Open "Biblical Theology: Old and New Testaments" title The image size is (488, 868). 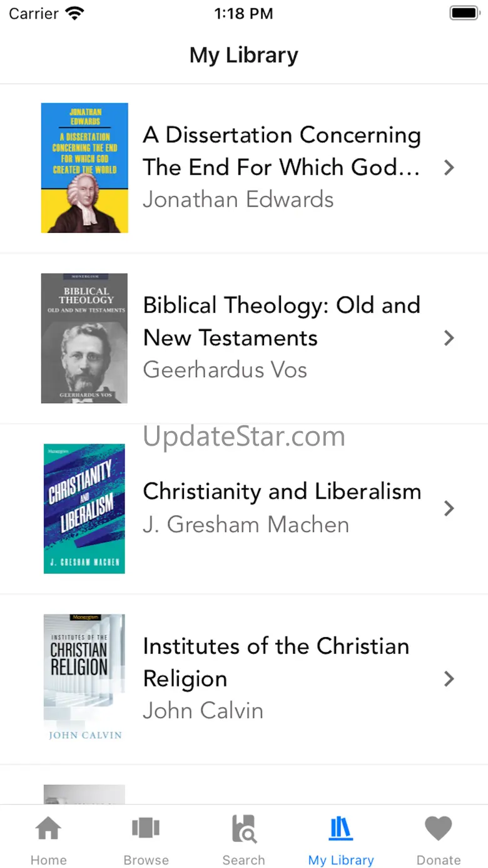[282, 321]
